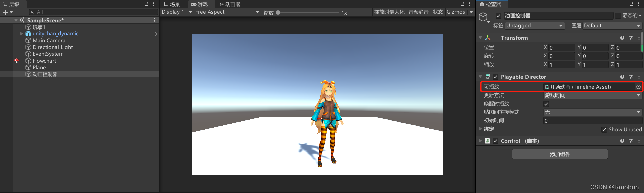Open Control script three-dot menu
This screenshot has height=193, width=644.
[639, 141]
